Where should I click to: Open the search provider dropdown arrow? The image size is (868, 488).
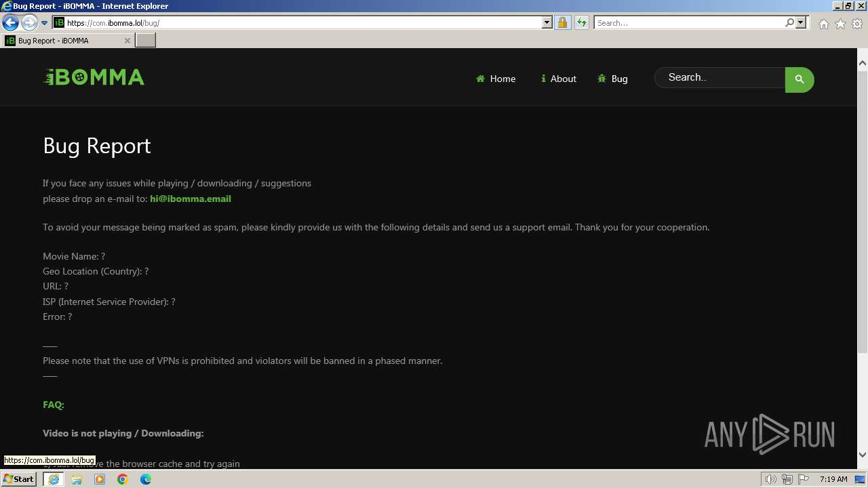pyautogui.click(x=801, y=22)
